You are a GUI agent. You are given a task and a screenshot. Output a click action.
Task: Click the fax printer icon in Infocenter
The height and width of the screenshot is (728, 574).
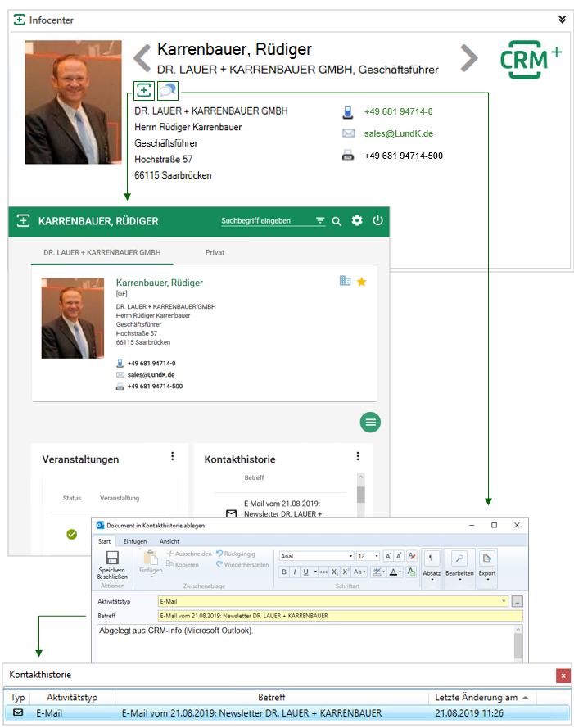pos(348,156)
